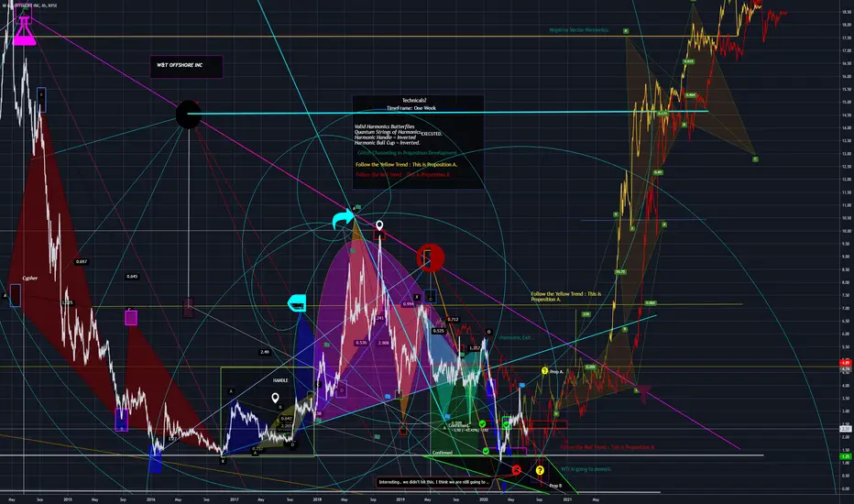Viewport: 854px width, 504px height.
Task: Click the 2.906 ratio label
Action: tap(383, 343)
